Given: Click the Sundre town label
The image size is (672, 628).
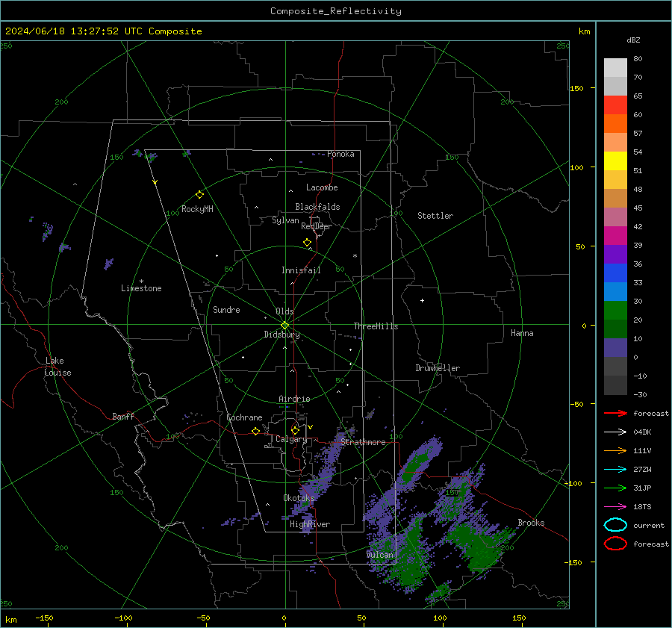Looking at the screenshot, I should pyautogui.click(x=226, y=309).
